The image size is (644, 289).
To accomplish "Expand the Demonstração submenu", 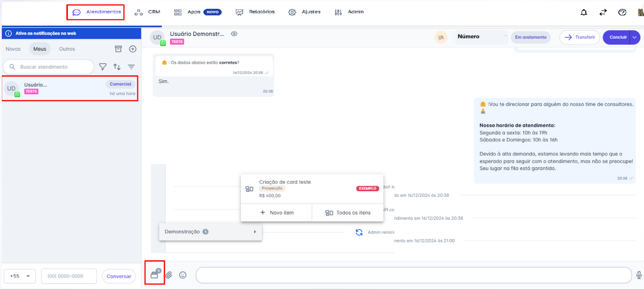I will (210, 232).
